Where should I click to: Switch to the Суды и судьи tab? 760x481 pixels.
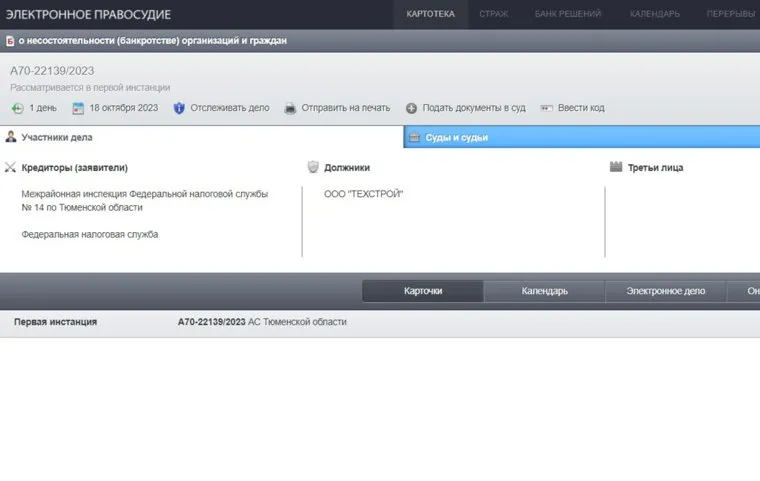[x=456, y=137]
